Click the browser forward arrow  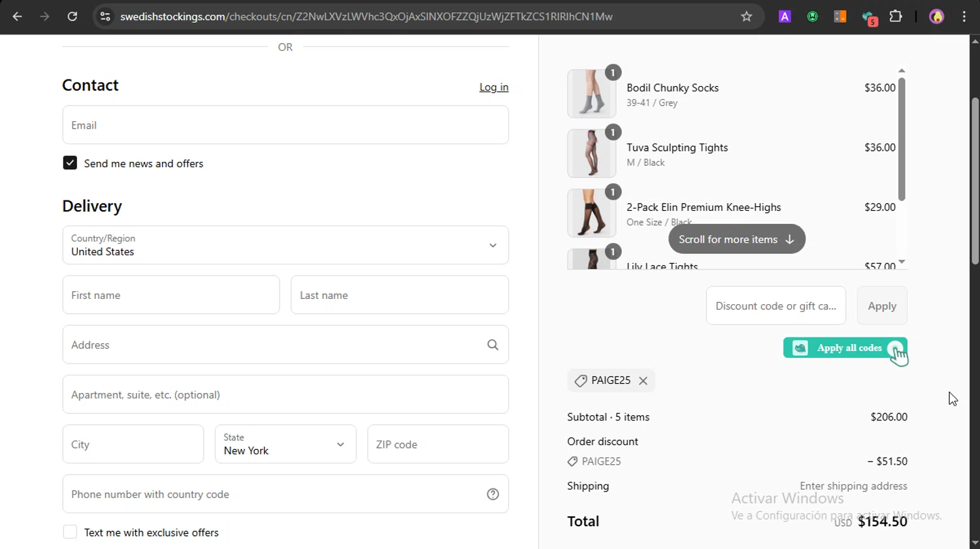click(x=44, y=16)
